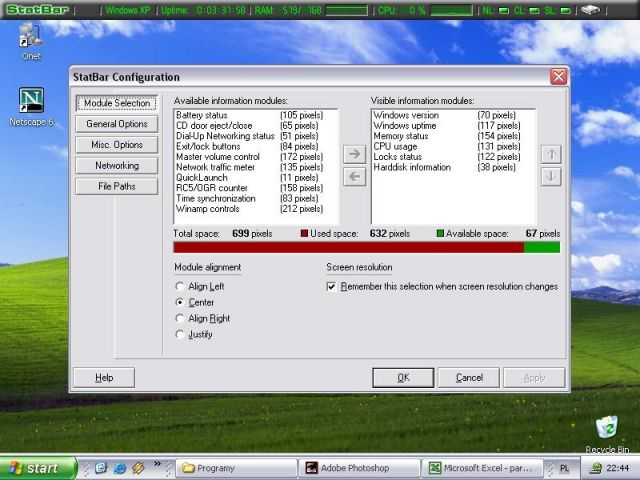Click the Help button
640x480 pixels.
coord(104,378)
